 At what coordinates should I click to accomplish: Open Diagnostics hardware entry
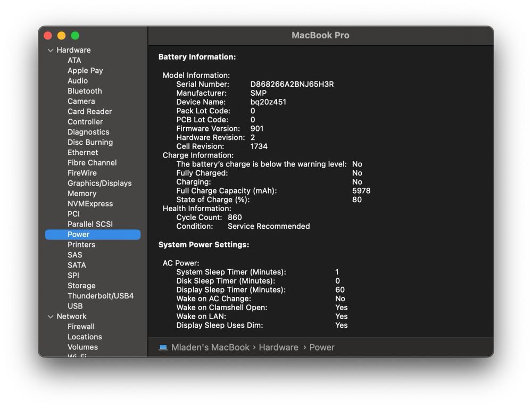(88, 132)
